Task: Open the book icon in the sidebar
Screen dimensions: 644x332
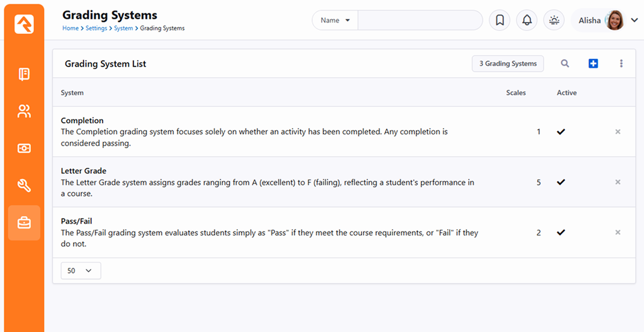Action: click(x=24, y=74)
